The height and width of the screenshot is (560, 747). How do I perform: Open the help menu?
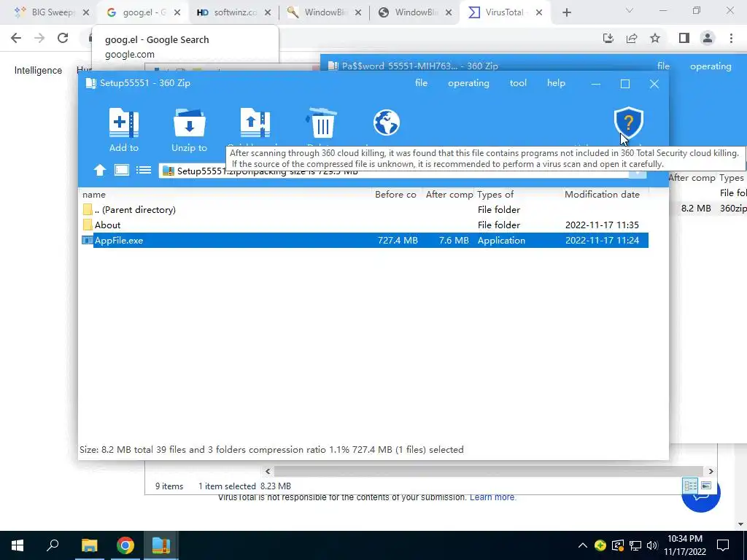[556, 83]
